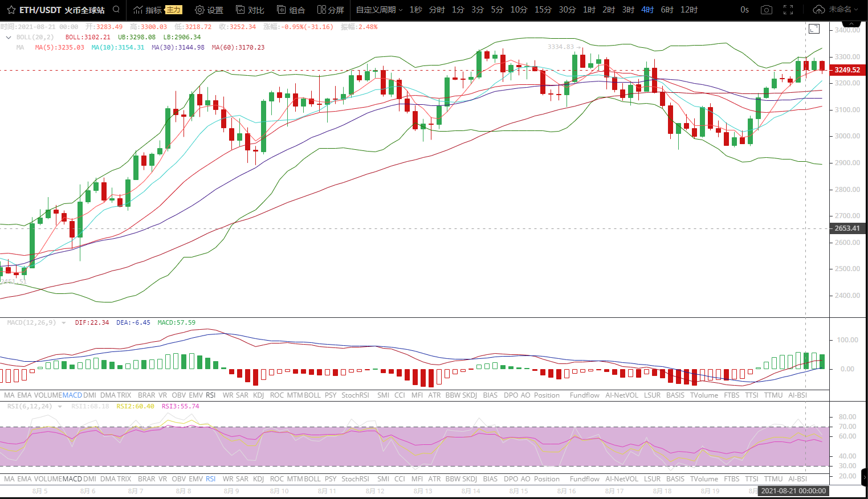Open 设置 chart settings

209,10
